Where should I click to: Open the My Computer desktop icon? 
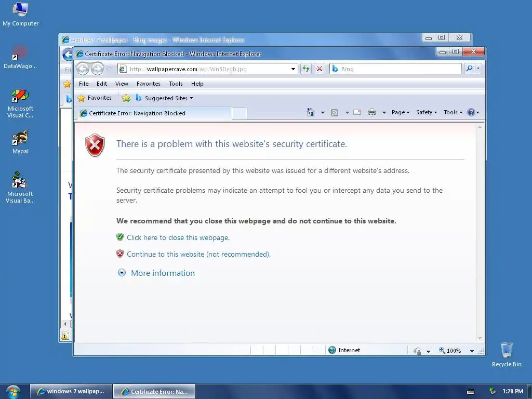tap(20, 14)
